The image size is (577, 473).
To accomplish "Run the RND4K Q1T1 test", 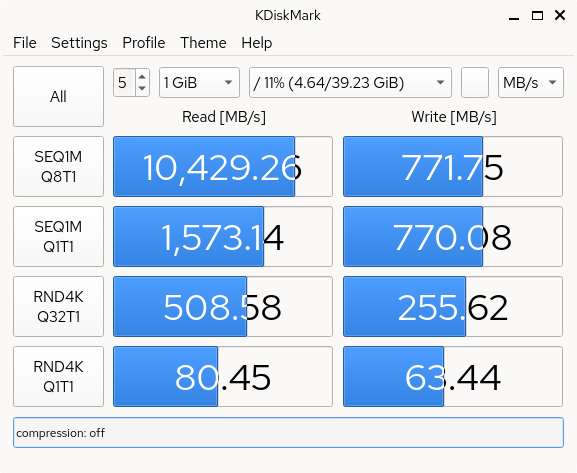I will pyautogui.click(x=59, y=376).
